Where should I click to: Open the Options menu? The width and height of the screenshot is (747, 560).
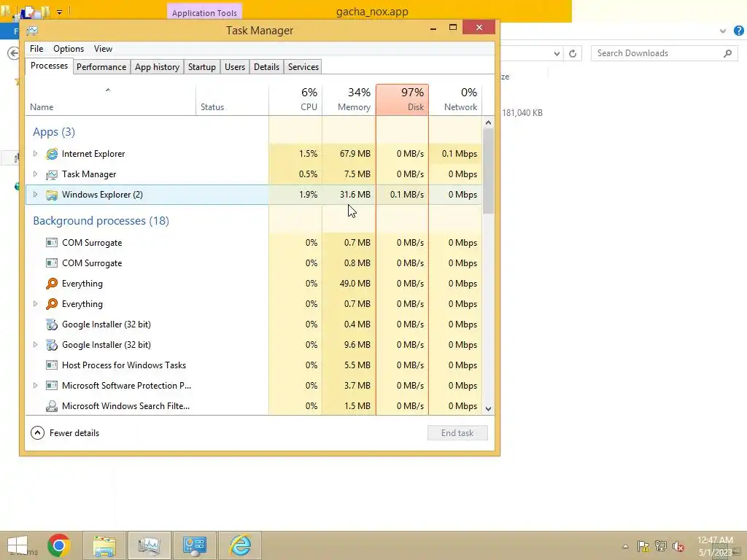[x=69, y=49]
